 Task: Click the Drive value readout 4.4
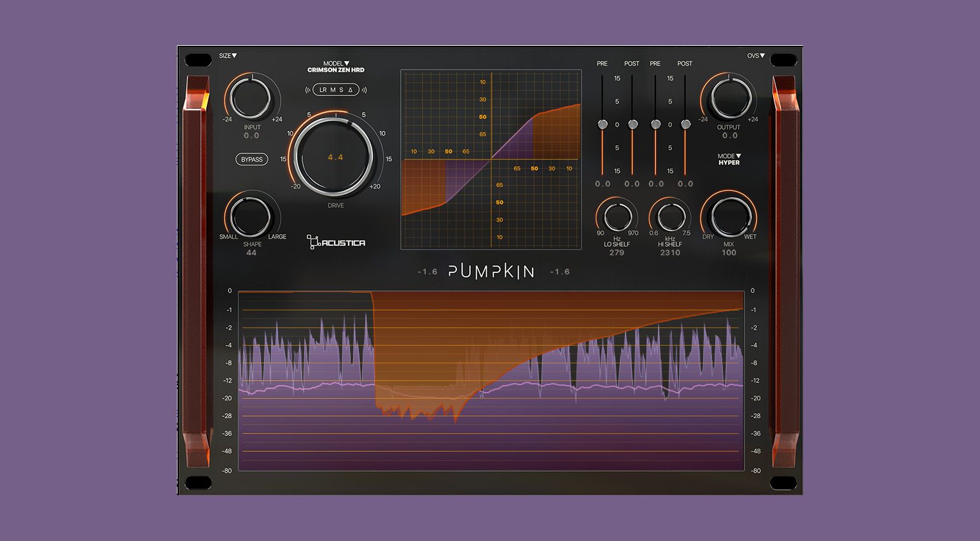335,157
